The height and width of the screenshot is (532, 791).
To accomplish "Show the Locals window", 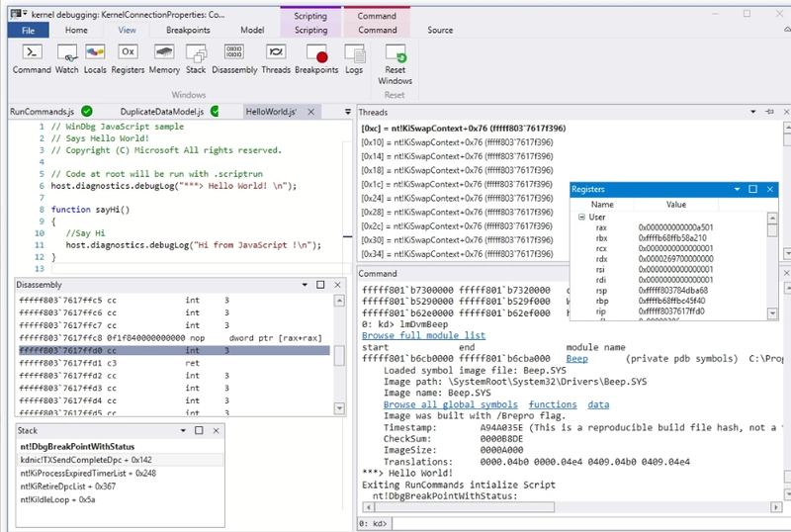I will click(95, 59).
